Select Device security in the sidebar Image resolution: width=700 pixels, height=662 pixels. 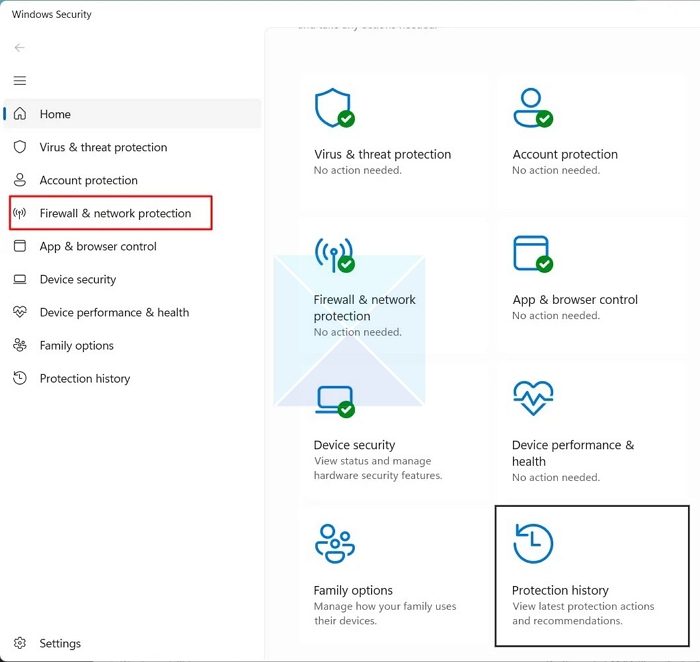pyautogui.click(x=78, y=279)
